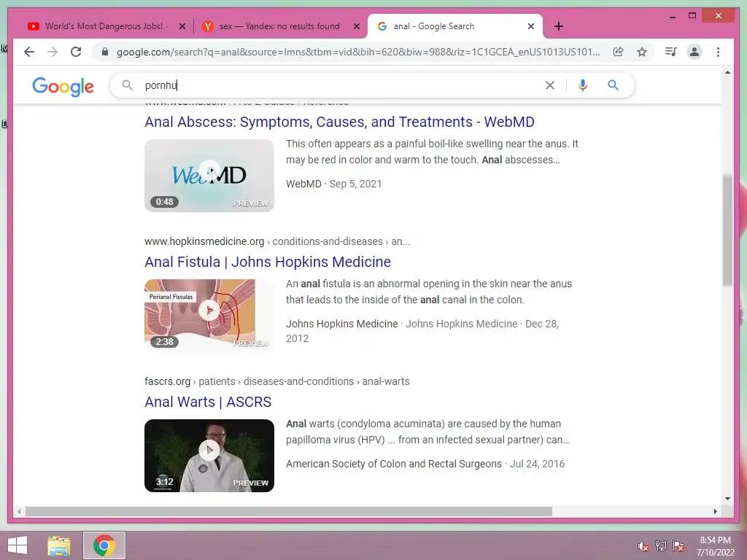Open Anal Warts ASCRS result link
Viewport: 747px width, 560px height.
click(208, 402)
